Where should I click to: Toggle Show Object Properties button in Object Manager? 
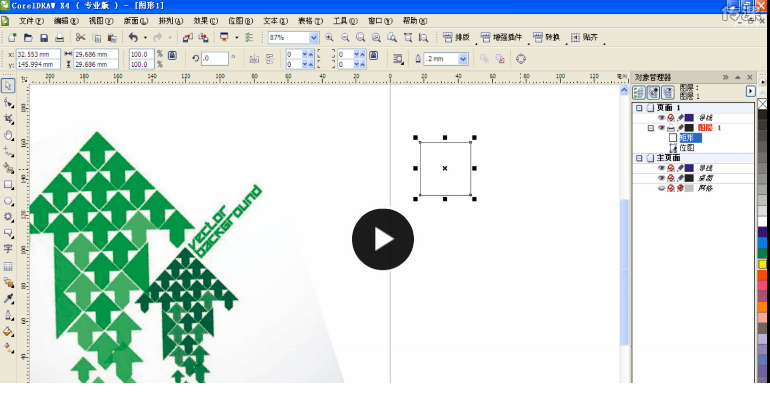coord(638,92)
